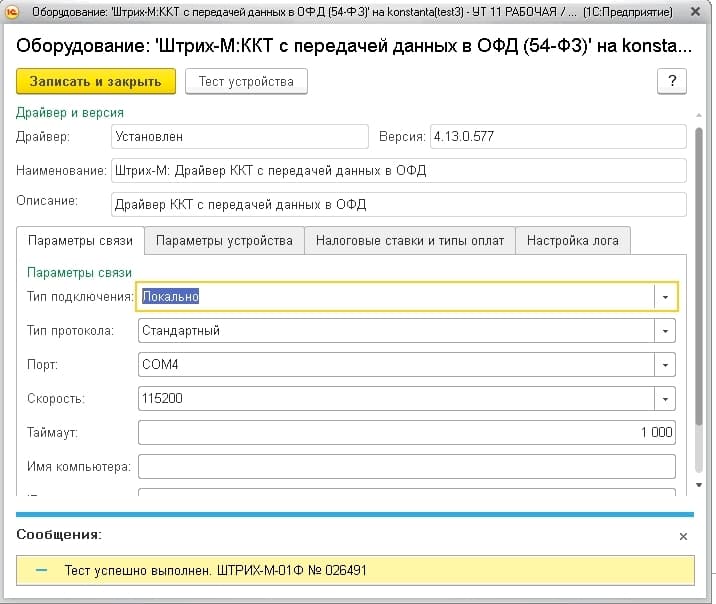Click the Тип протокола: label
Screen dimensions: 716x604
[71, 331]
